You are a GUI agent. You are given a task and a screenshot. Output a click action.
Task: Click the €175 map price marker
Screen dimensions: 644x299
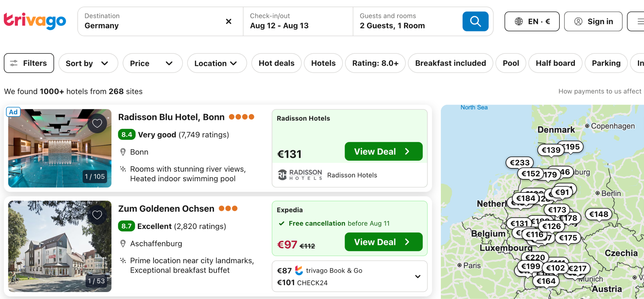568,238
